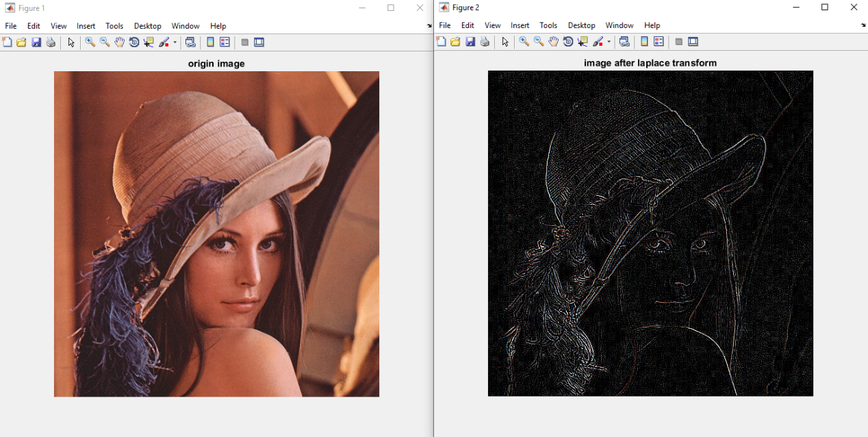868x437 pixels.
Task: Open the Tools menu in Figure 1
Action: [x=114, y=26]
